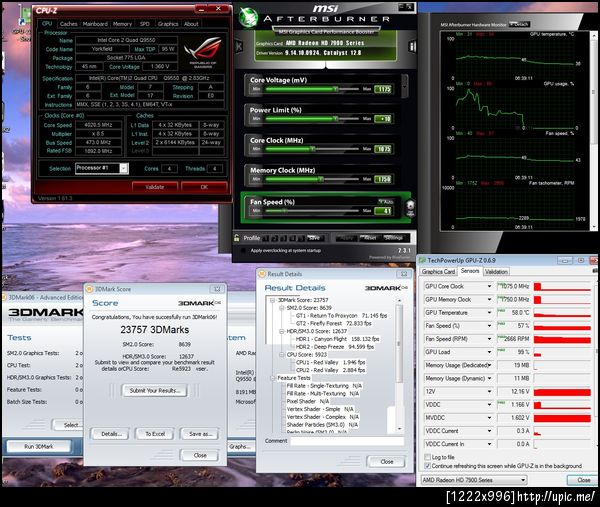The height and width of the screenshot is (507, 600).
Task: Uncheck Continue refreshing in background checkbox
Action: click(427, 466)
